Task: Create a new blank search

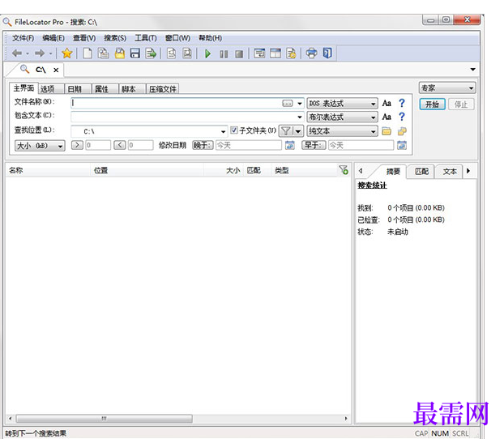Action: [x=88, y=53]
